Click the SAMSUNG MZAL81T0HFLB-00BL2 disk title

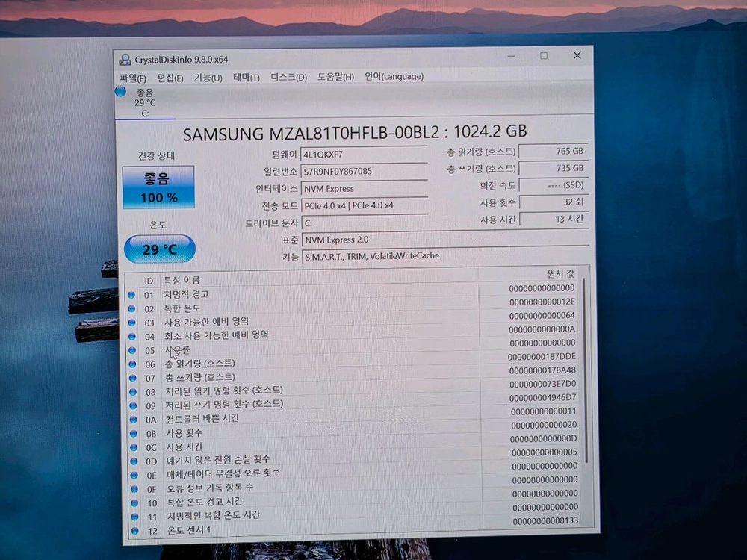[x=354, y=132]
